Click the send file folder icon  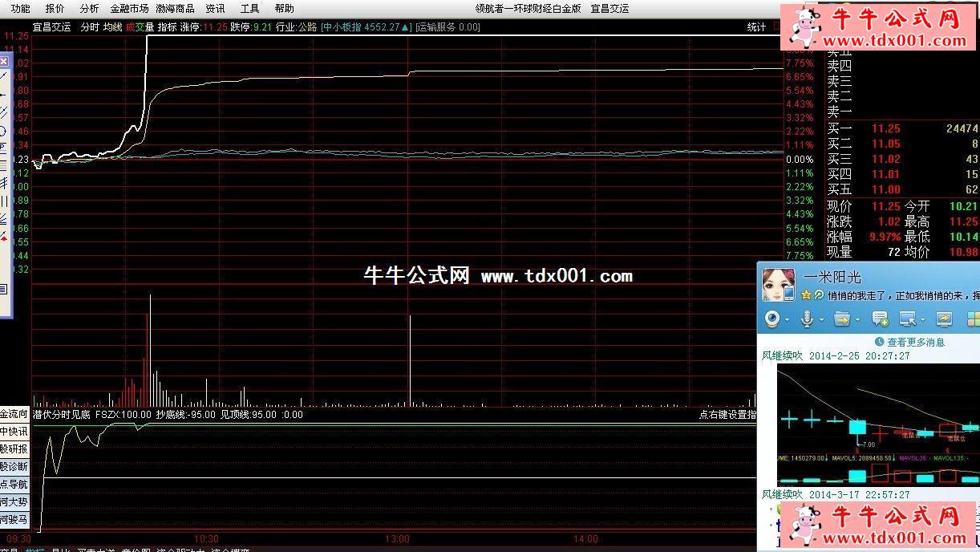click(840, 319)
